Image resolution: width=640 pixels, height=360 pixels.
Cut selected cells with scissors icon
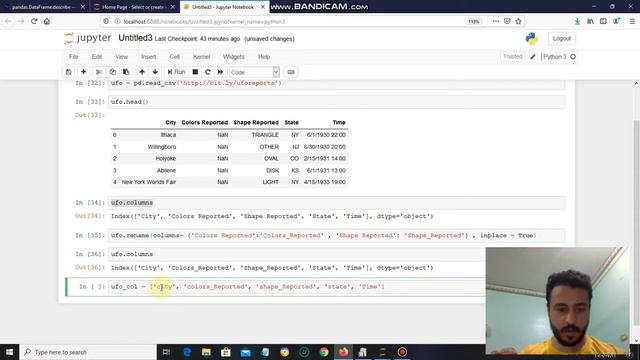pyautogui.click(x=99, y=72)
